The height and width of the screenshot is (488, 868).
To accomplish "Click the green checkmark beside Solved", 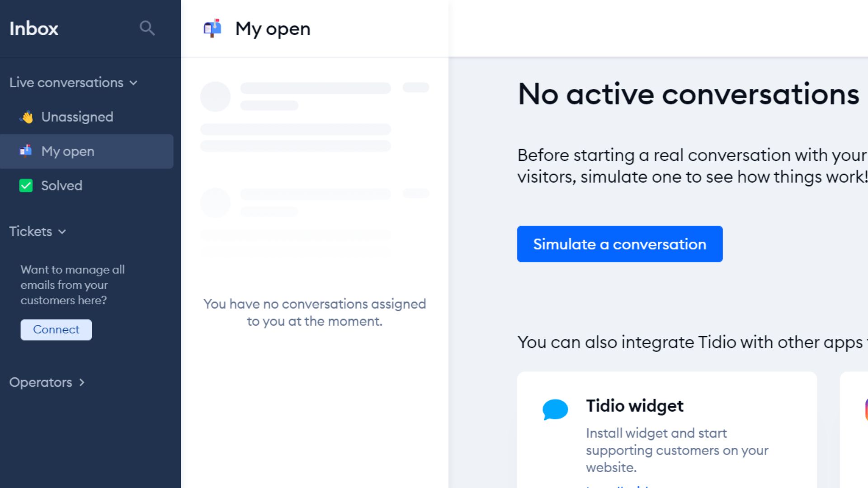I will 26,185.
